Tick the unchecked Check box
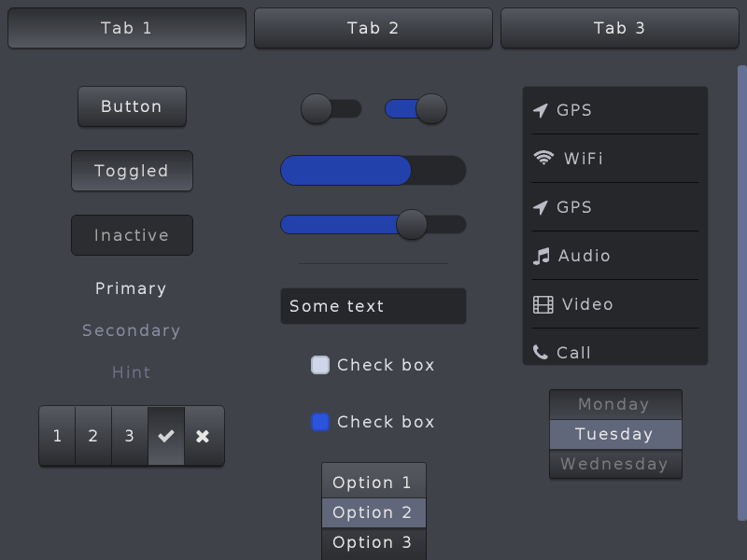The height and width of the screenshot is (560, 747). [x=320, y=365]
